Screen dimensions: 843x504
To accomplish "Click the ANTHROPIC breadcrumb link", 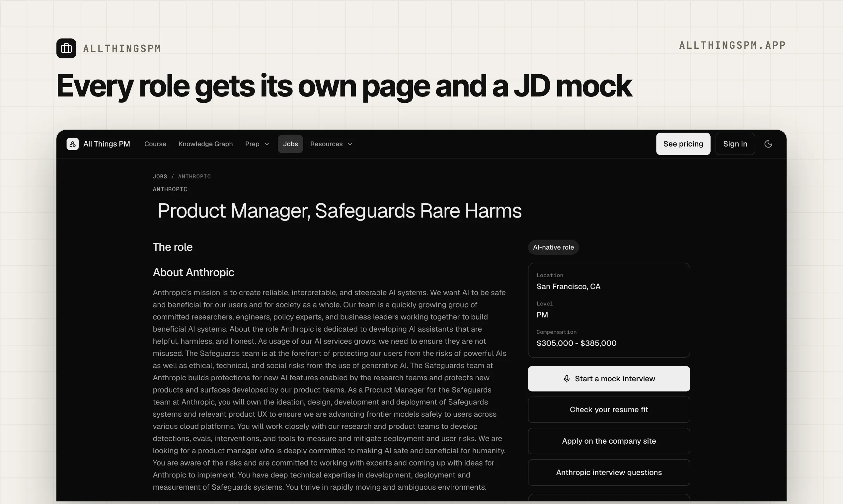I will (x=194, y=177).
